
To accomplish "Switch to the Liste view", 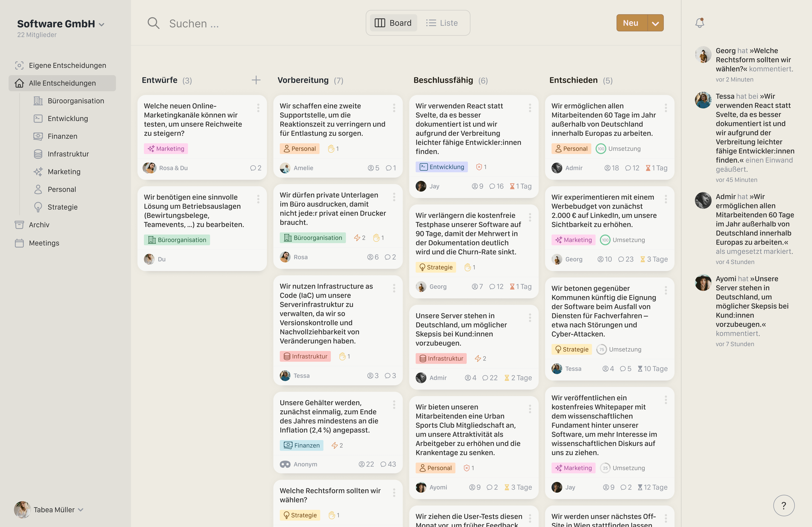I will coord(442,23).
